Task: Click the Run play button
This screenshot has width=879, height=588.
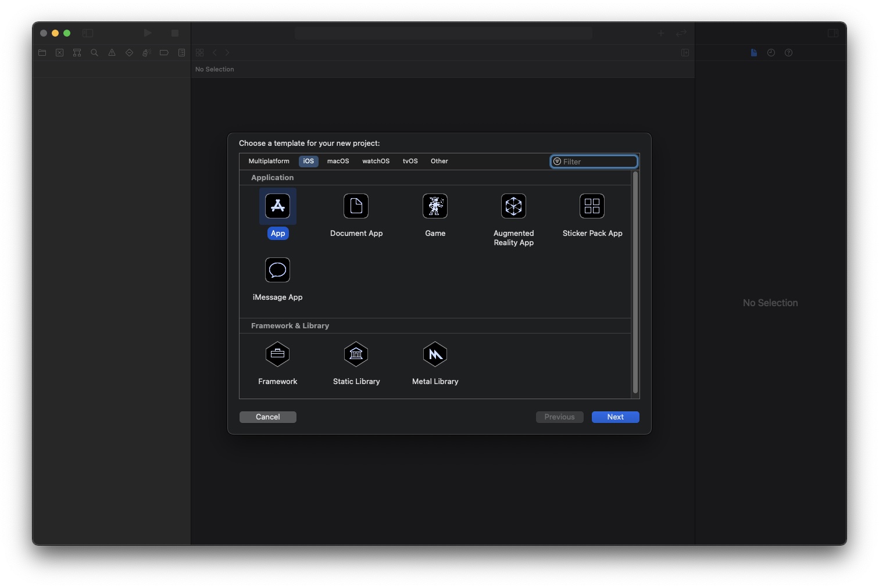Action: pos(148,33)
